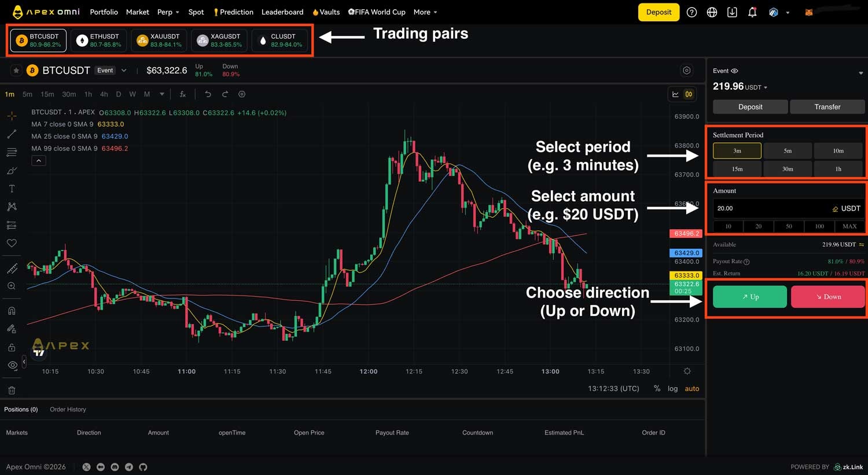Viewport: 868px width, 475px height.
Task: Toggle stay-in-drawing-mode pencil lock icon
Action: click(12, 329)
